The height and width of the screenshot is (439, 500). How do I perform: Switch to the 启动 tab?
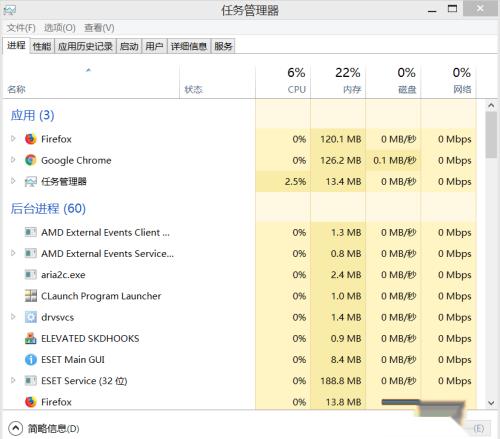129,46
